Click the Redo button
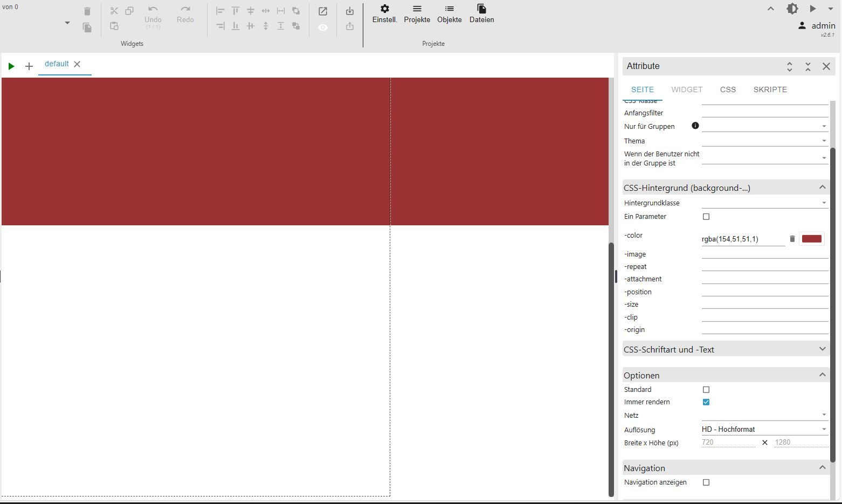Screen dimensions: 842x504 click(x=185, y=15)
